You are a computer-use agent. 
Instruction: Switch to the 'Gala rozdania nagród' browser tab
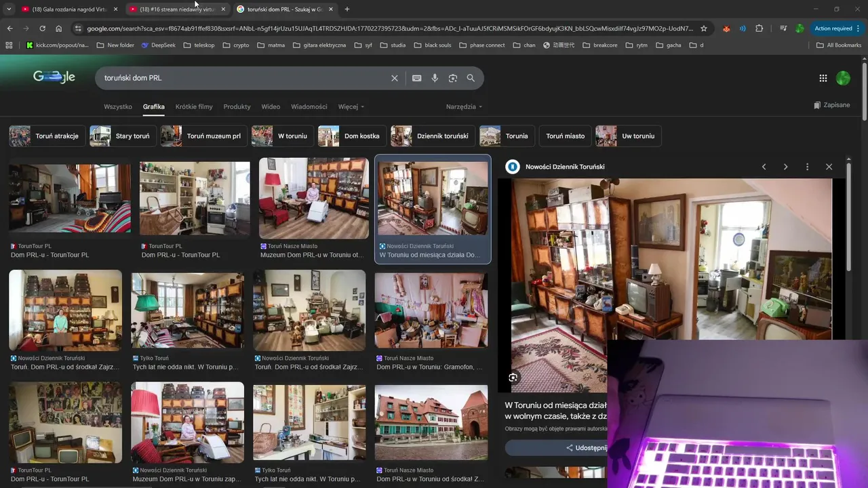click(x=69, y=9)
